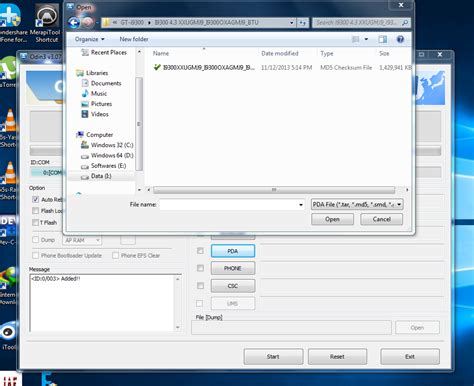
Task: Click the Open button in dialog
Action: click(x=332, y=219)
